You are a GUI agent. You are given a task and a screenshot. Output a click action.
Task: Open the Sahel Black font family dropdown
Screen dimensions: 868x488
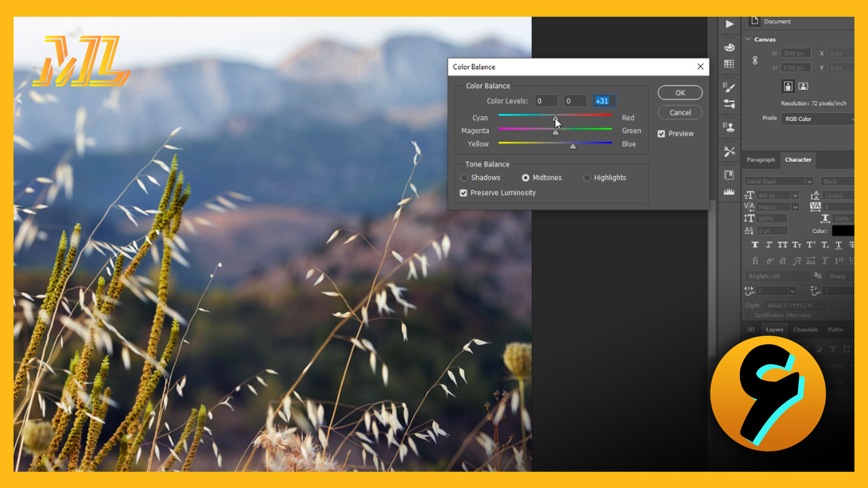[809, 182]
